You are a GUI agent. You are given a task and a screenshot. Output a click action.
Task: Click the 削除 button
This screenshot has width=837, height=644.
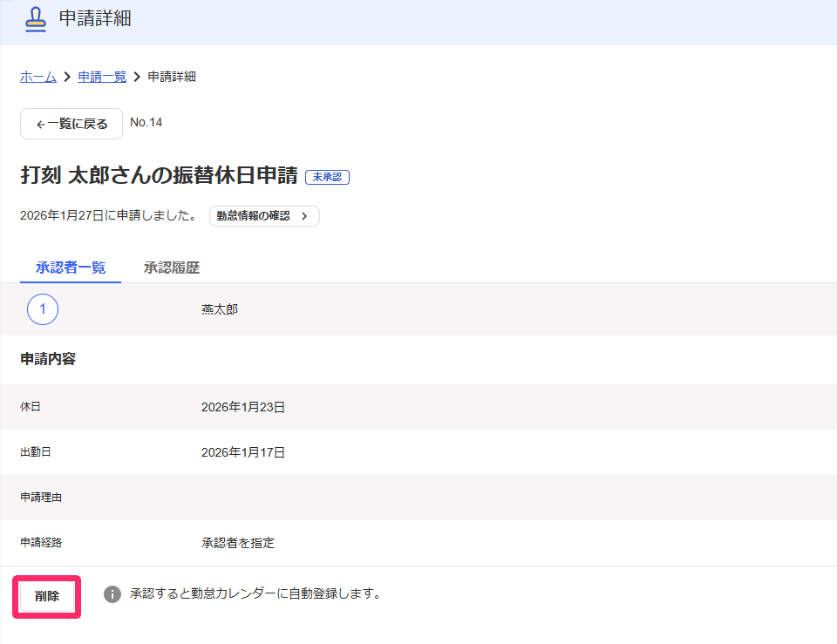(x=47, y=597)
